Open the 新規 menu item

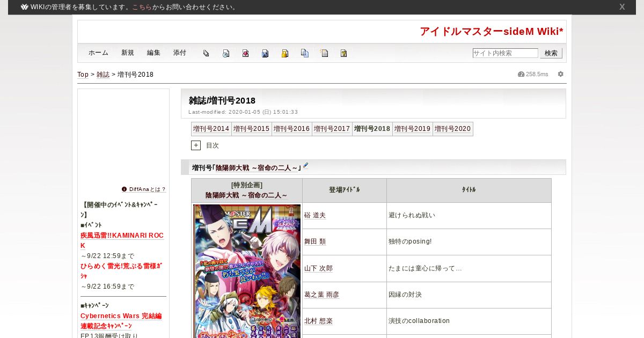[x=128, y=53]
